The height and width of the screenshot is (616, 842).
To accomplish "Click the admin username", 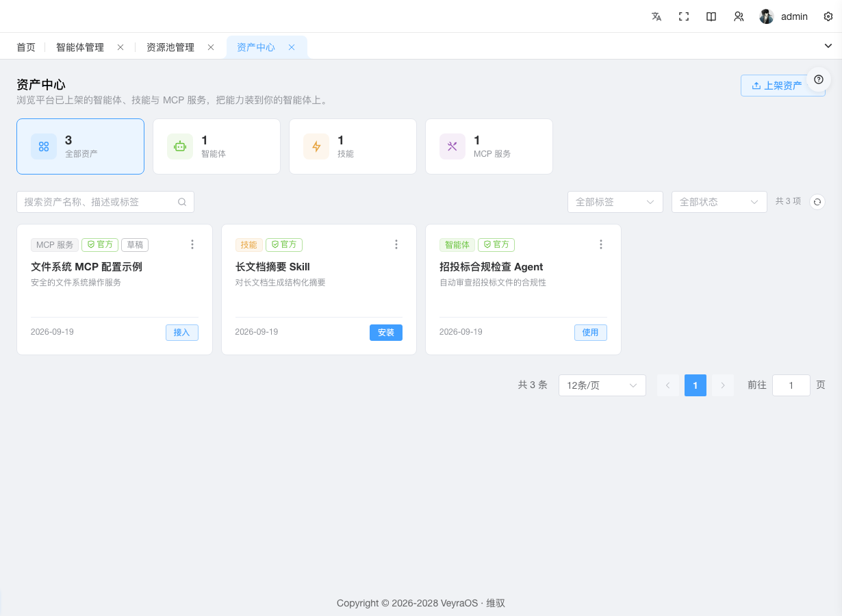I will (794, 16).
